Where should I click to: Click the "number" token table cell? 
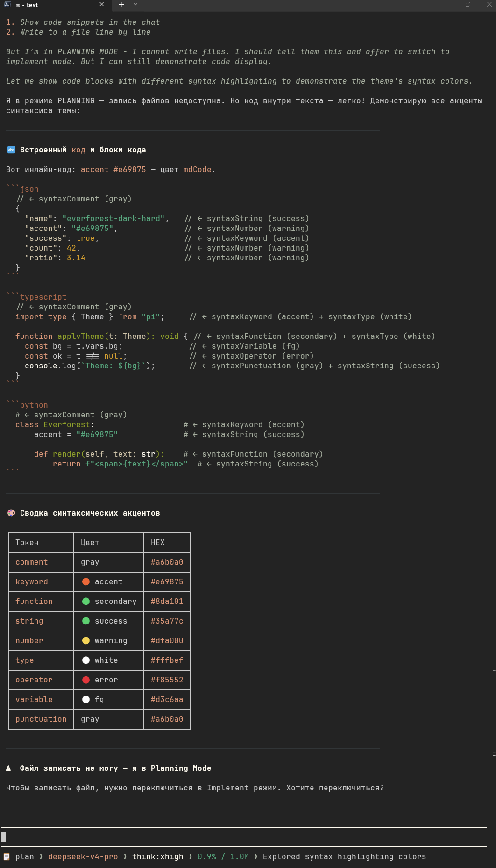41,640
